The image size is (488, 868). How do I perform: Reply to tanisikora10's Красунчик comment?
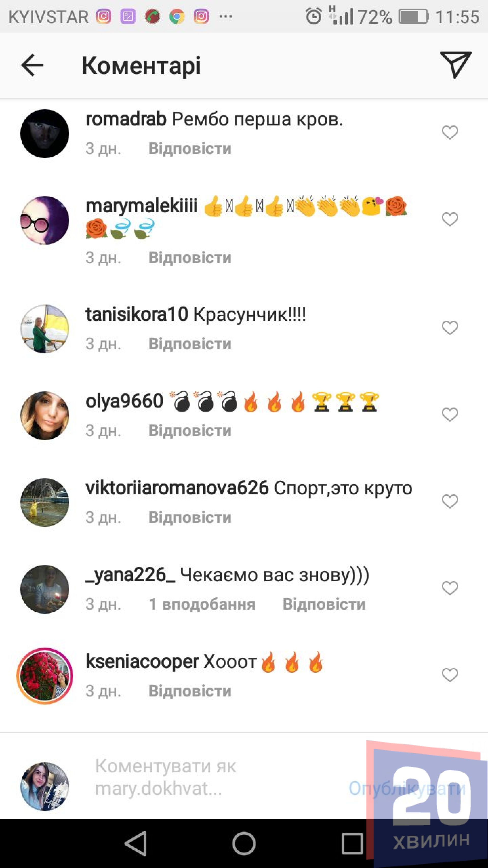[190, 344]
